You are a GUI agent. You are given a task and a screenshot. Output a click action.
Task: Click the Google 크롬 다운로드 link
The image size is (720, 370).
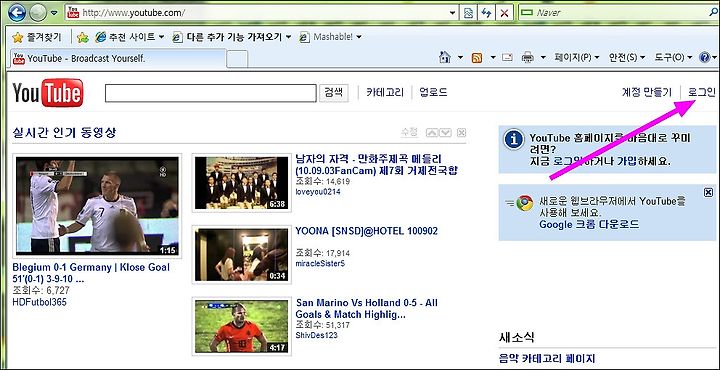[589, 225]
